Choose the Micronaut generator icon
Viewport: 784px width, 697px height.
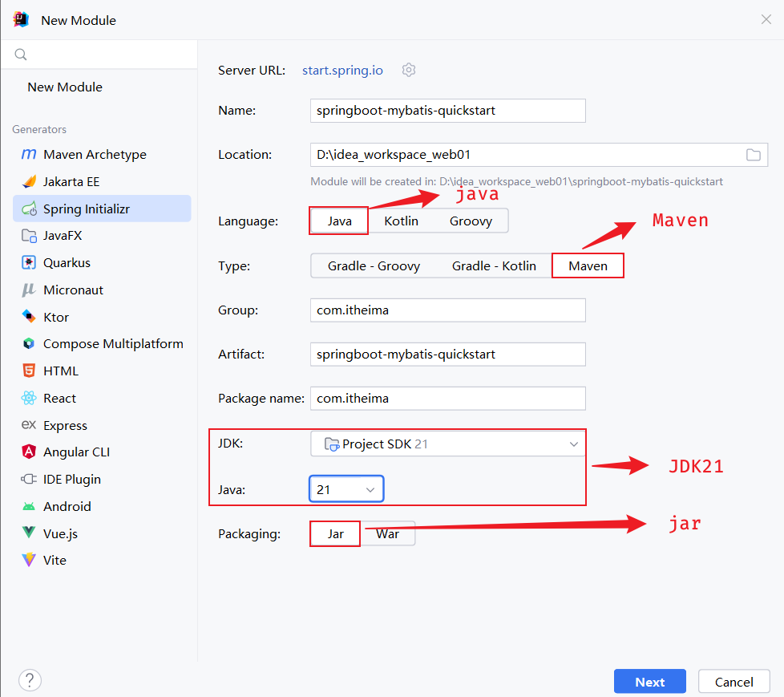pyautogui.click(x=29, y=290)
